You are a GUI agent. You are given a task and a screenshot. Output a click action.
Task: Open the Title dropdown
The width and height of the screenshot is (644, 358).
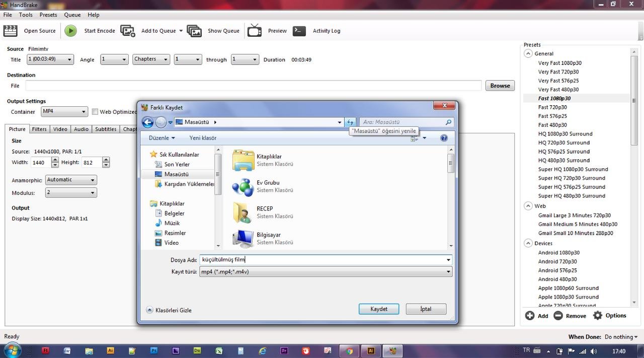pyautogui.click(x=50, y=59)
